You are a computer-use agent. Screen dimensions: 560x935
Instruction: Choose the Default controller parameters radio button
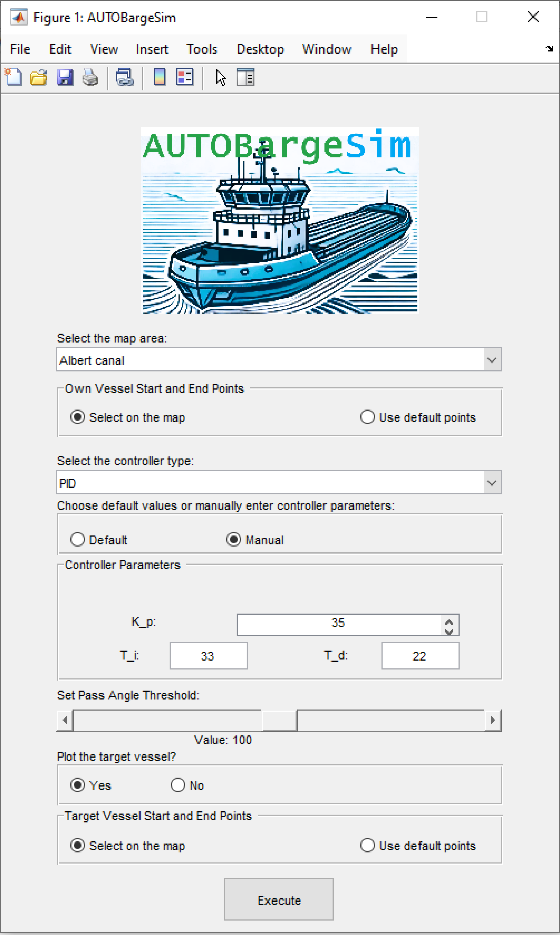tap(77, 539)
